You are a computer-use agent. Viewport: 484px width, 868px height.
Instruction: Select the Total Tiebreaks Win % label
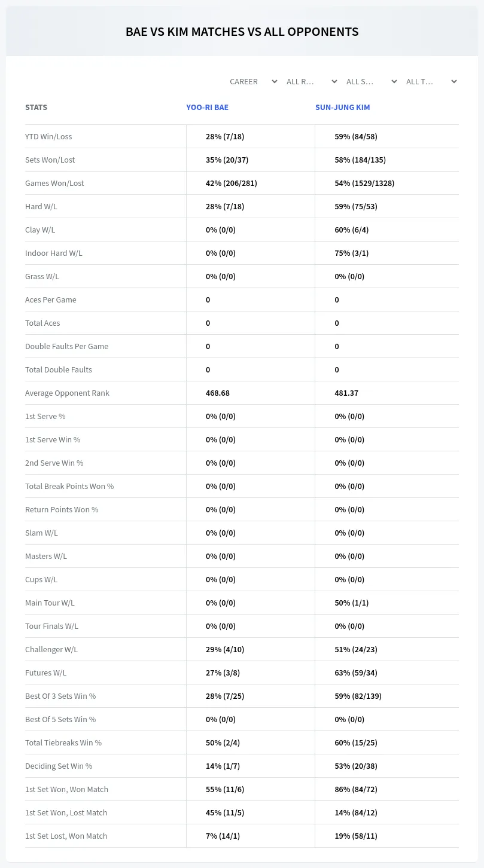point(63,742)
